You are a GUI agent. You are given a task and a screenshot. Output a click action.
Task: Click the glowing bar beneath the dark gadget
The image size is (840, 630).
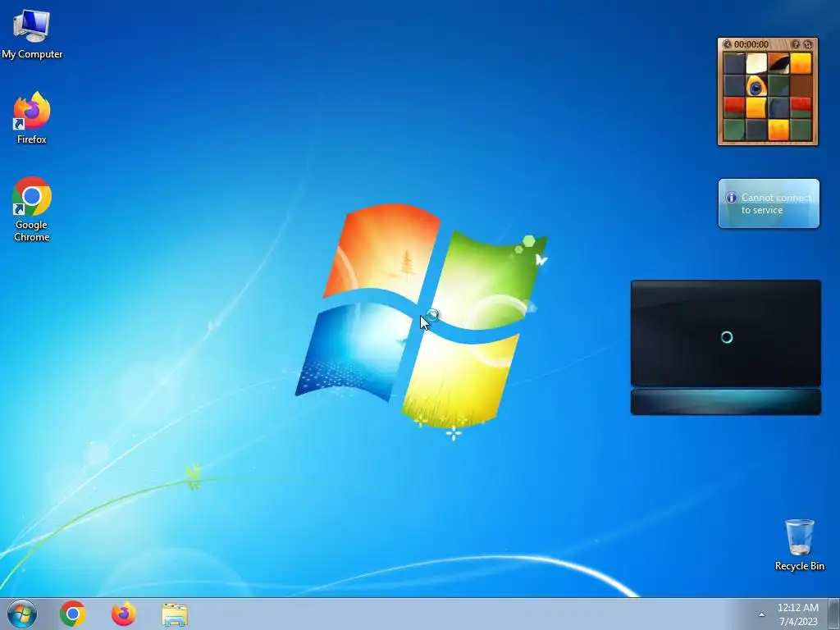(726, 402)
